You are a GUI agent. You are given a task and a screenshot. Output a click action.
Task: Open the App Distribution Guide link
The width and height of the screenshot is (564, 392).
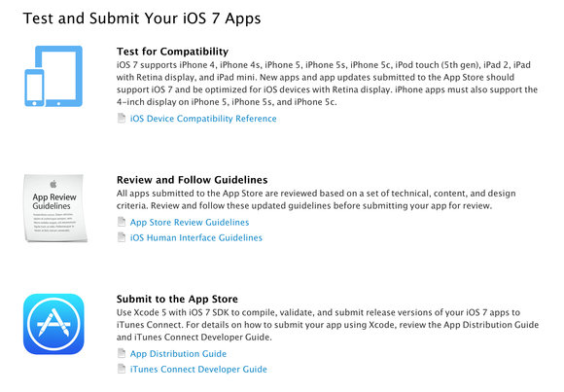[x=178, y=353]
